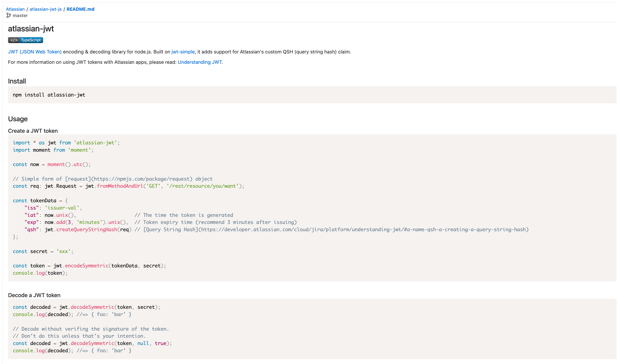Click the Install section heading

click(17, 81)
